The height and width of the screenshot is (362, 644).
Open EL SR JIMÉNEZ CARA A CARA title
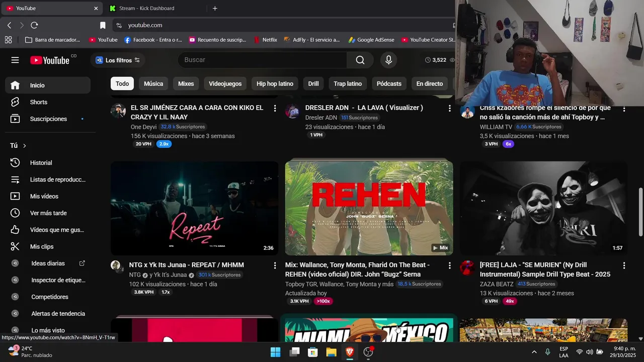point(197,112)
